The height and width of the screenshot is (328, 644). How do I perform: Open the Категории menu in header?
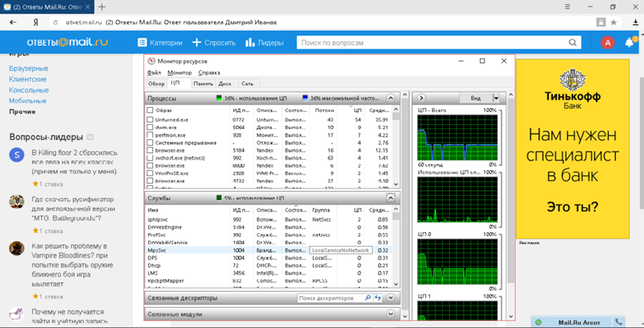[159, 43]
